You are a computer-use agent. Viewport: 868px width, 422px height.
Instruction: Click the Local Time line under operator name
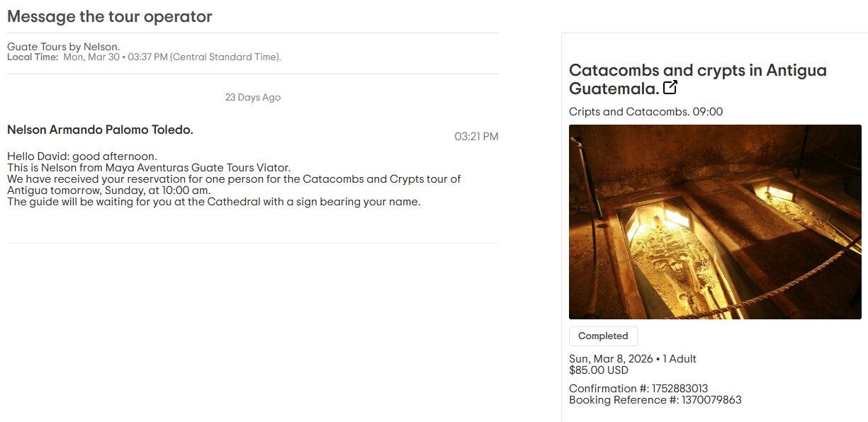click(x=144, y=57)
